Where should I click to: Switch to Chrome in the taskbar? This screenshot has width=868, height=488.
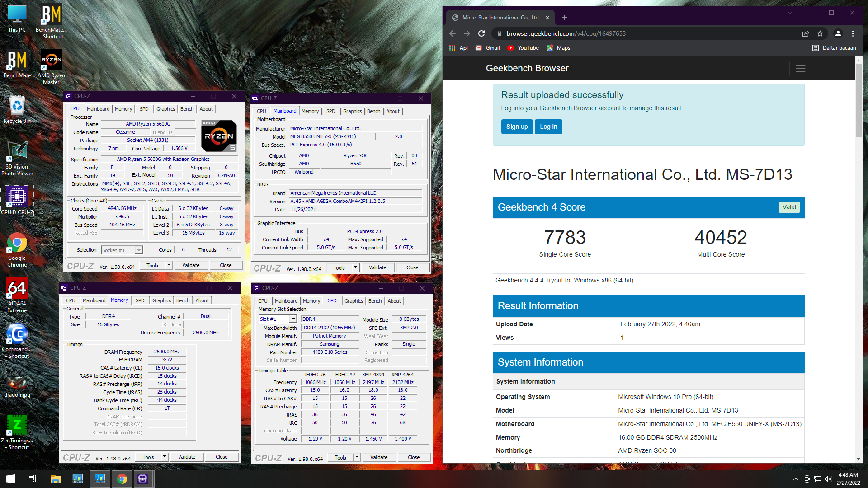(122, 479)
